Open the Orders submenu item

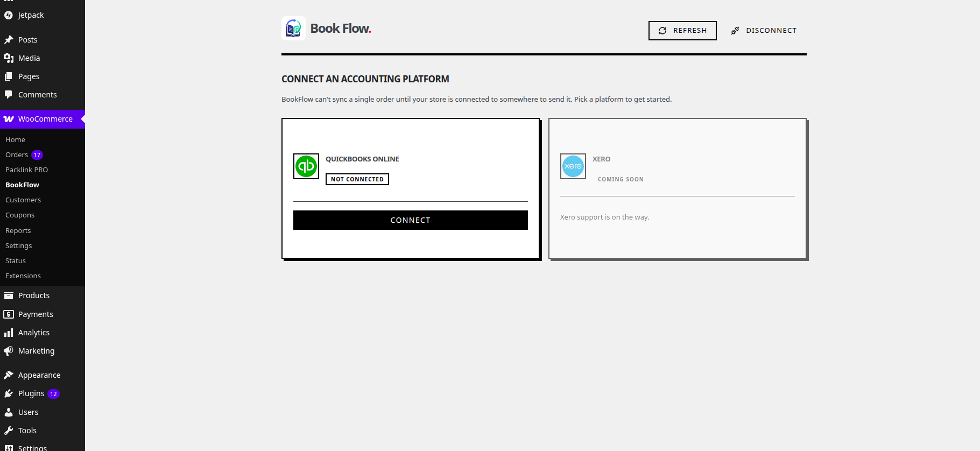click(17, 155)
